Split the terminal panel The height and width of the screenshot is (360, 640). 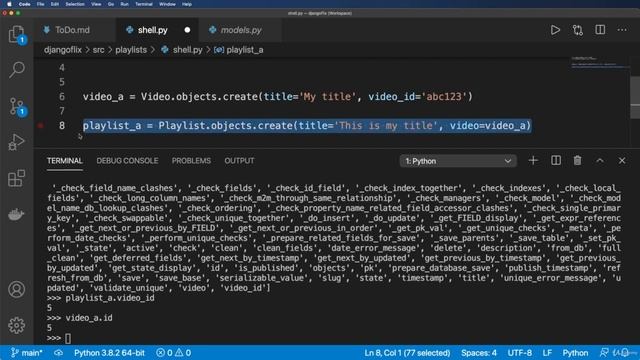click(556, 161)
